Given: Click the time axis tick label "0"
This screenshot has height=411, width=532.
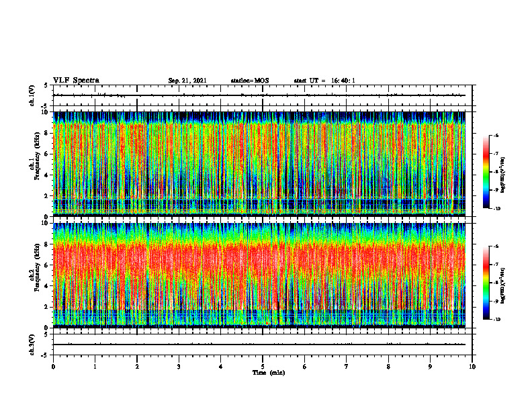Looking at the screenshot, I should (x=53, y=367).
